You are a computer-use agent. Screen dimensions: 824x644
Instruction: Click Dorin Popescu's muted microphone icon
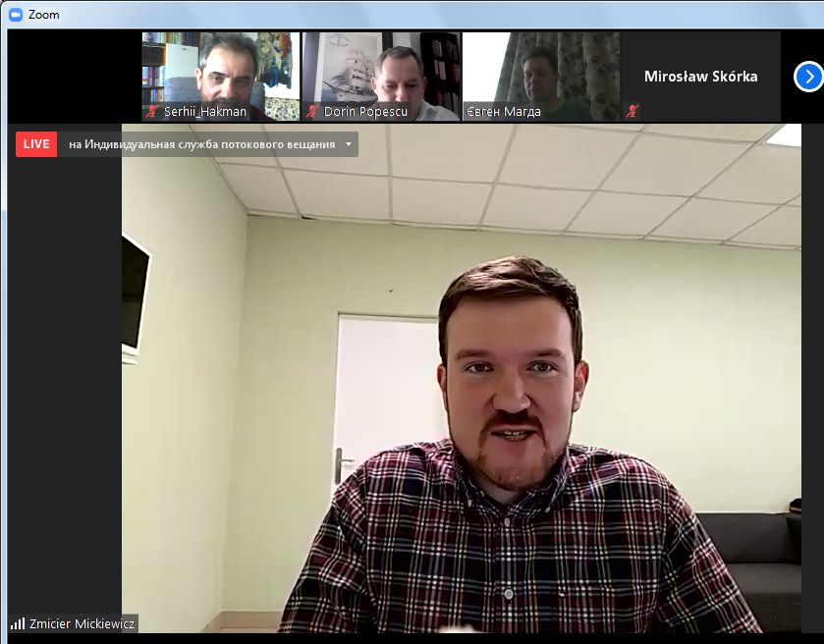tap(312, 112)
